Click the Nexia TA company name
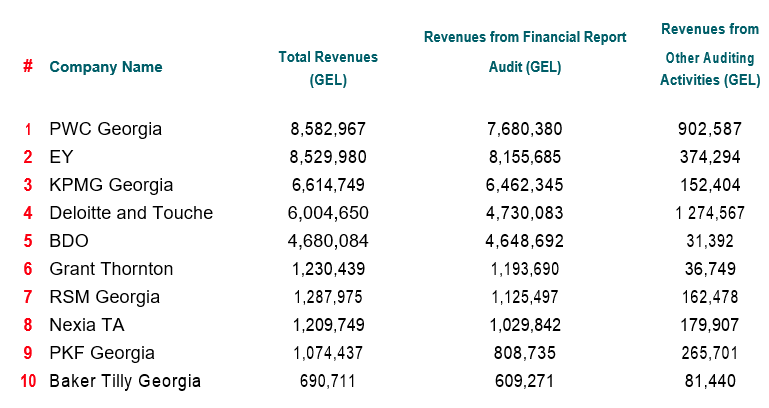This screenshot has width=769, height=408. click(x=87, y=325)
